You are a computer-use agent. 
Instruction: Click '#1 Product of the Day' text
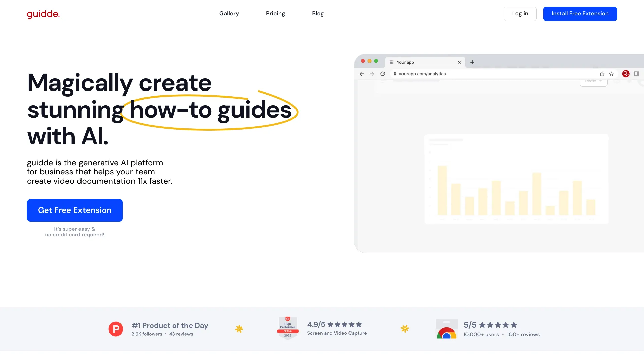(x=170, y=325)
